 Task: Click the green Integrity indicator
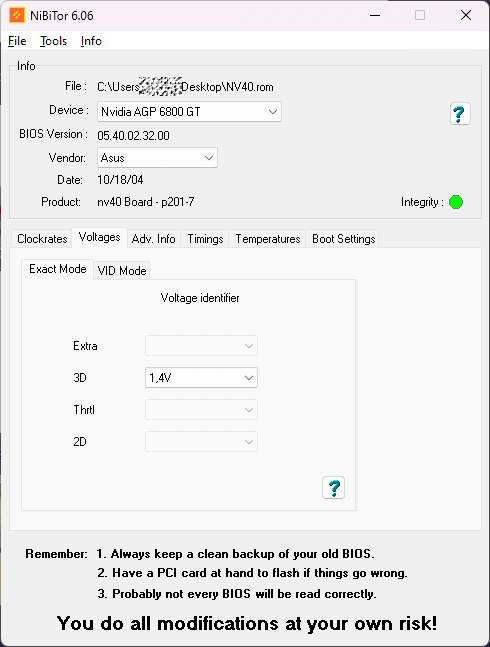(456, 202)
